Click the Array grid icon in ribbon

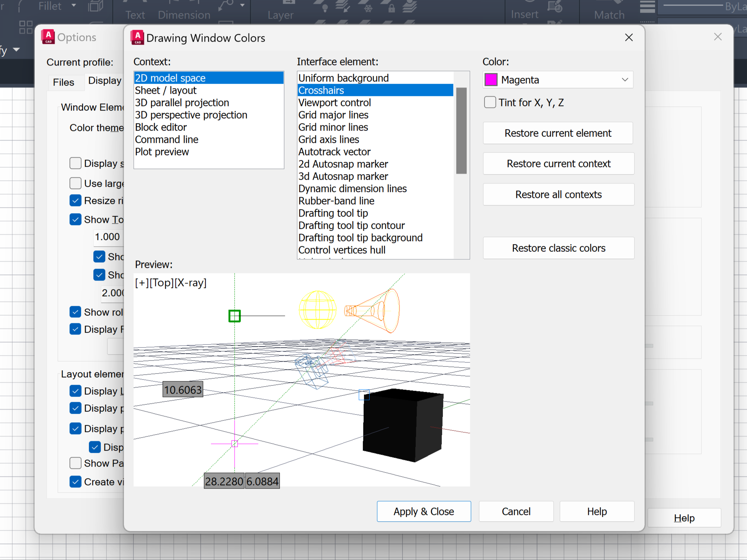[26, 27]
